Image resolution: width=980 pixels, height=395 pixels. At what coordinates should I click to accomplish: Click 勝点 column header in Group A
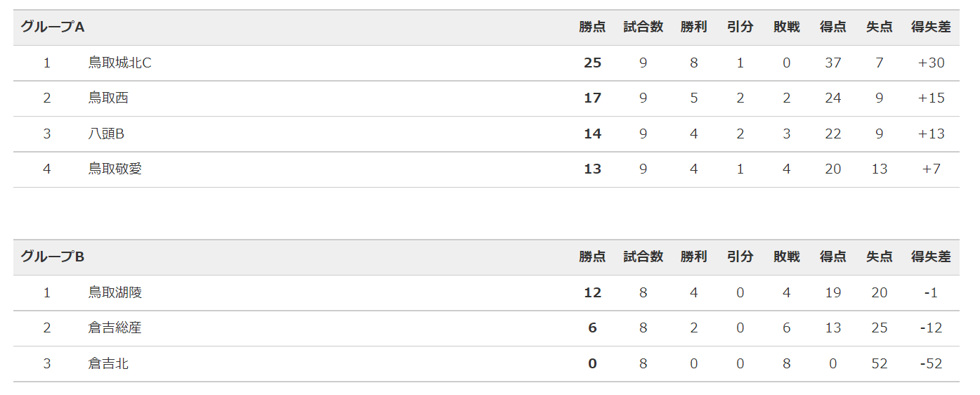pos(593,27)
